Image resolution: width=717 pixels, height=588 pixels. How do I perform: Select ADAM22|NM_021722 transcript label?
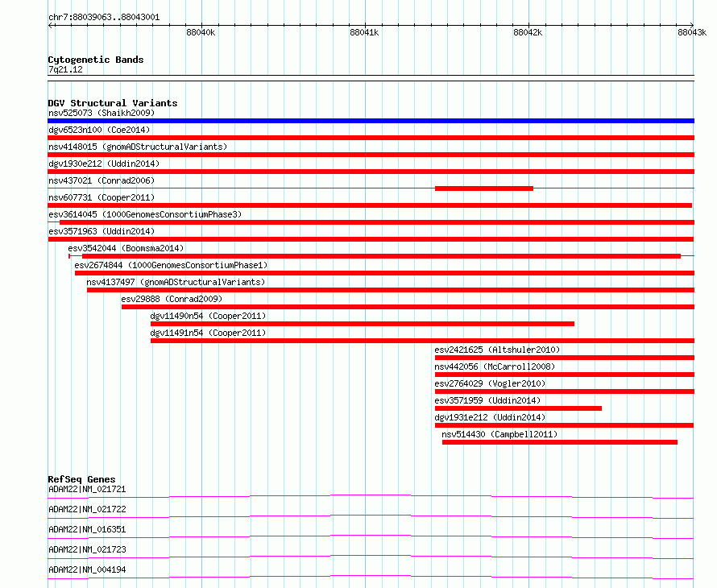(x=87, y=509)
